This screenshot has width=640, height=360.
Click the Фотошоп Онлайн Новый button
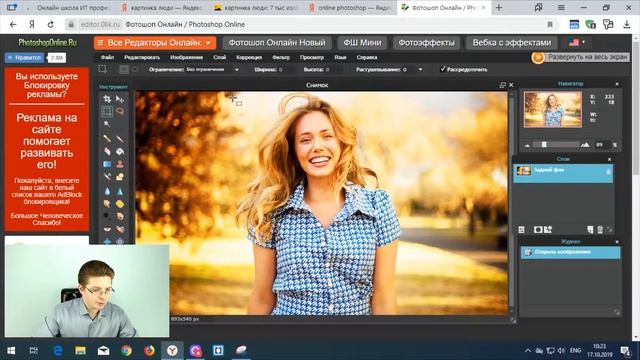(277, 42)
